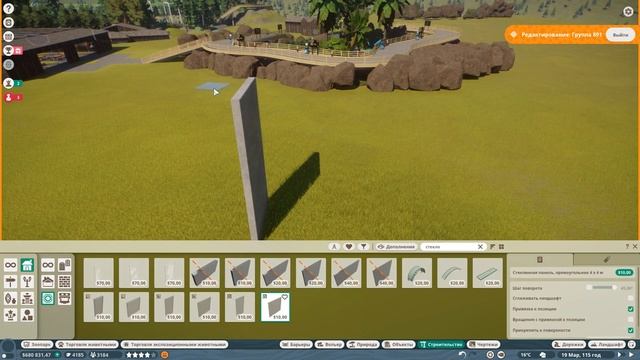640x360 pixels.
Task: Uncheck Привязка к позиции checkbox
Action: [x=631, y=309]
